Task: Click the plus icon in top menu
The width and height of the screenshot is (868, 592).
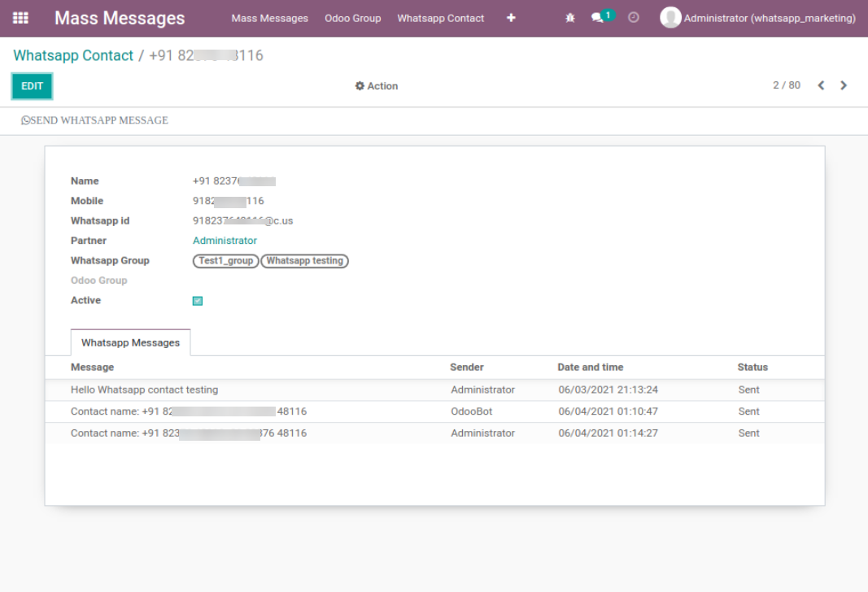Action: click(x=511, y=18)
